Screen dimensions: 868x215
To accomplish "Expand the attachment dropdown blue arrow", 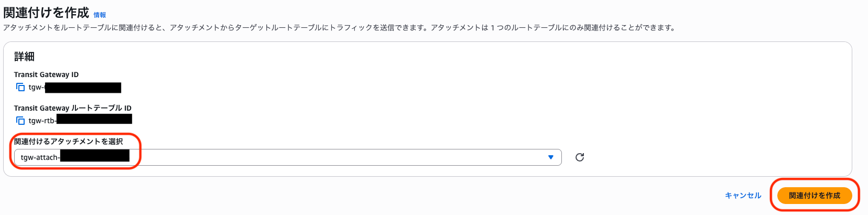I will click(551, 157).
